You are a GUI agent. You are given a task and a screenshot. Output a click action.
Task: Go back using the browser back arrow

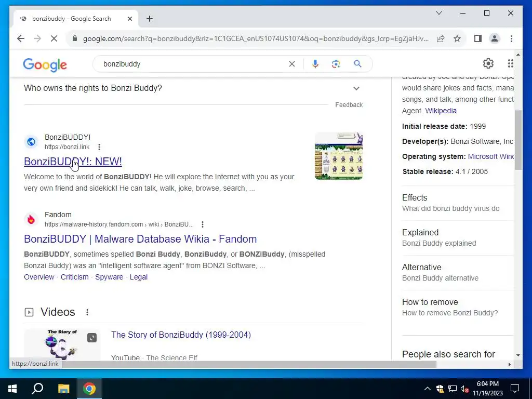(x=21, y=38)
